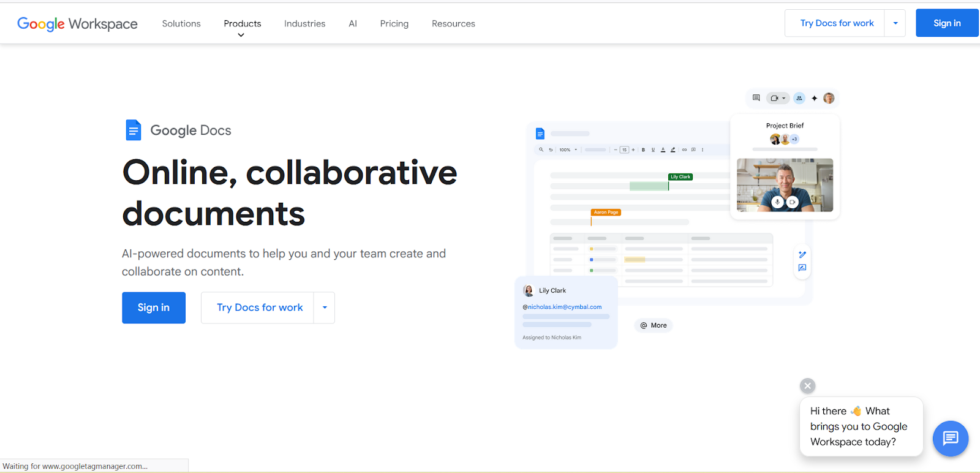Open the dropdown arrow beside the illustration's video call icon
Screen dimensions: 980x473
click(x=784, y=98)
